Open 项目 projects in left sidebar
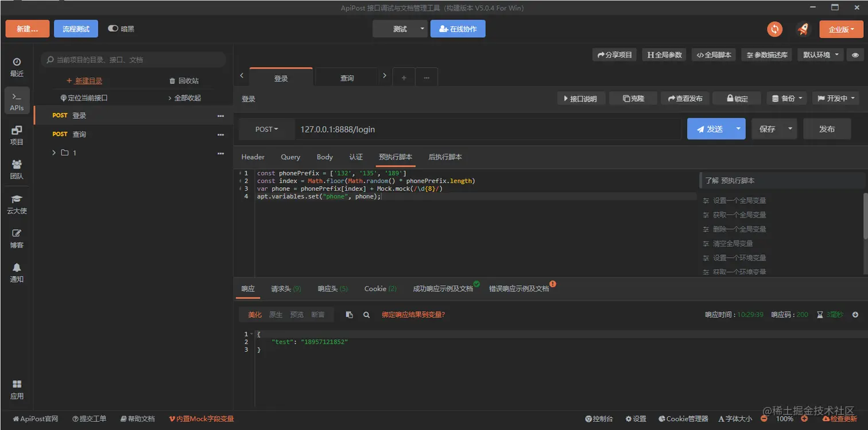Viewport: 868px width, 430px height. (x=17, y=135)
